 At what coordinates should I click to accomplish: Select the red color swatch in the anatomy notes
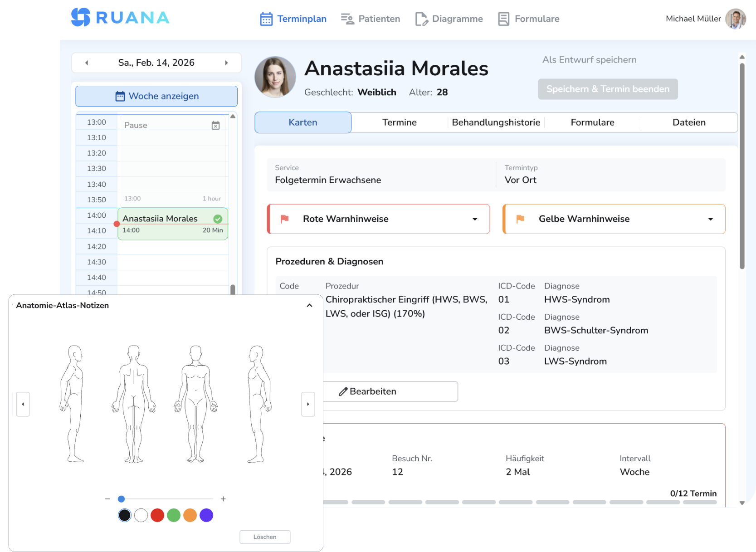[x=157, y=515]
